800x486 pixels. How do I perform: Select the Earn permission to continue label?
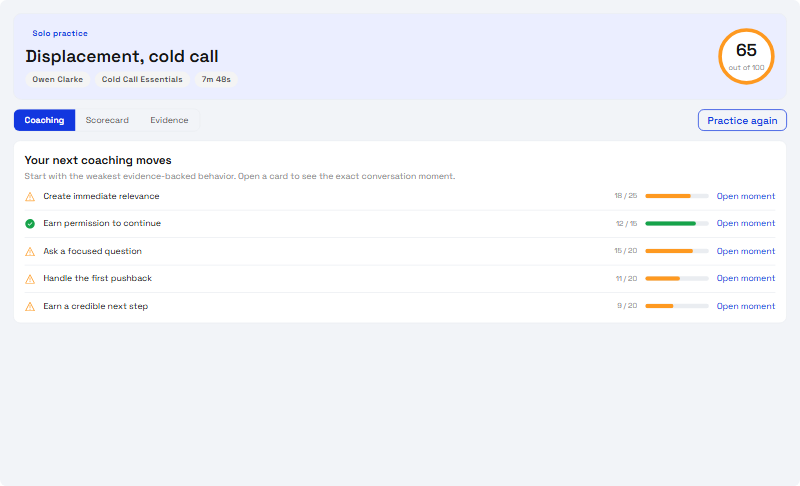pyautogui.click(x=102, y=223)
